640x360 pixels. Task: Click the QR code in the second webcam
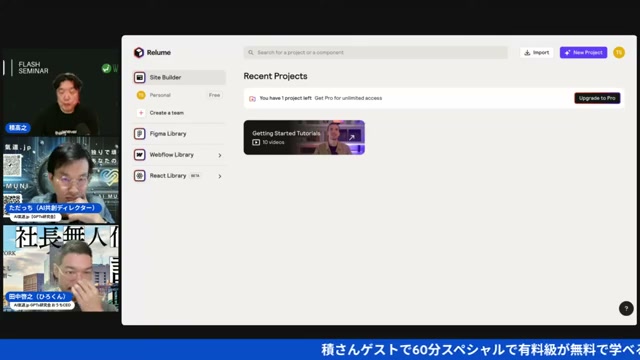pyautogui.click(x=12, y=165)
